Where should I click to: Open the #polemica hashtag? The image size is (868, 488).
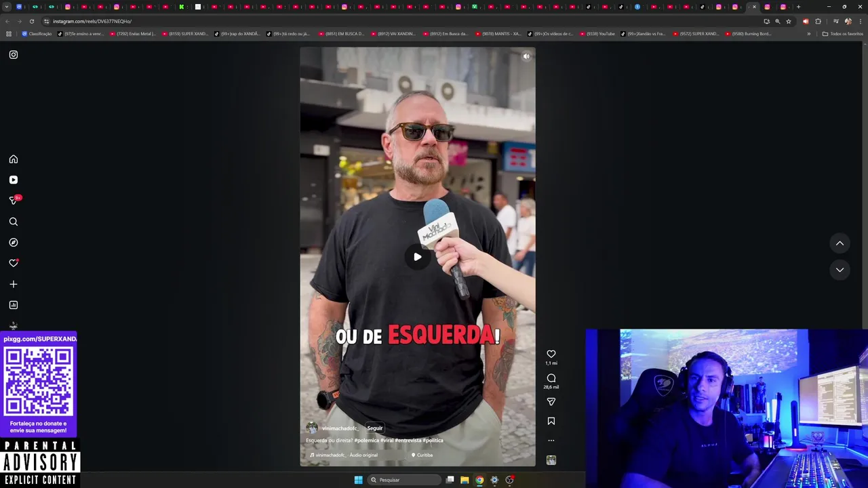pyautogui.click(x=366, y=441)
